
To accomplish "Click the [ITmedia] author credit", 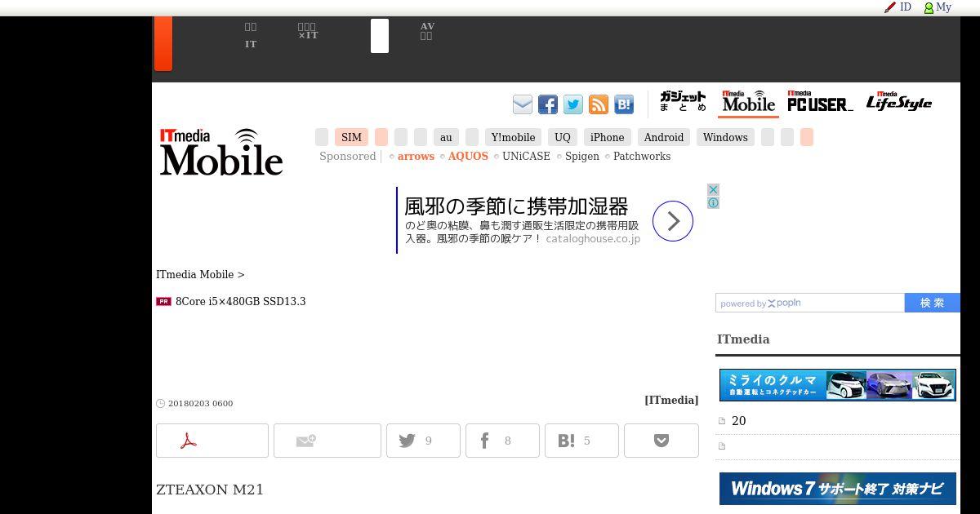I will coord(671,400).
